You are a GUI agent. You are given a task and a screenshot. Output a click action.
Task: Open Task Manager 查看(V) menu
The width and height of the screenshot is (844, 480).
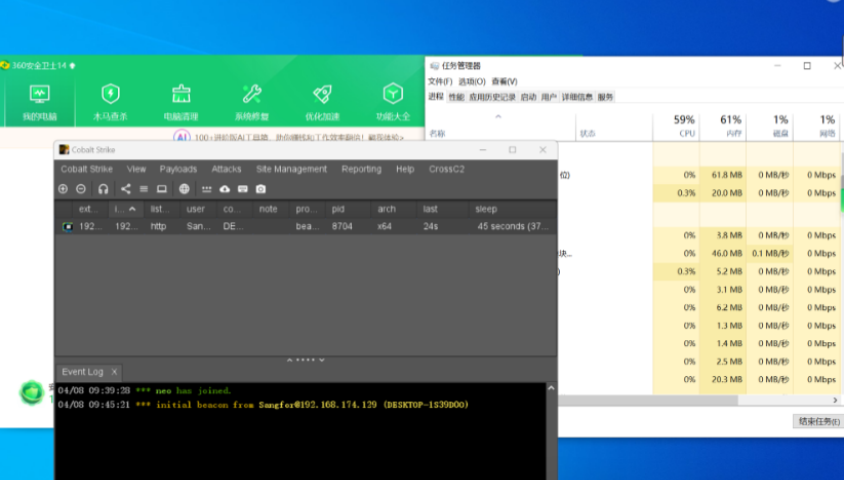pyautogui.click(x=504, y=81)
